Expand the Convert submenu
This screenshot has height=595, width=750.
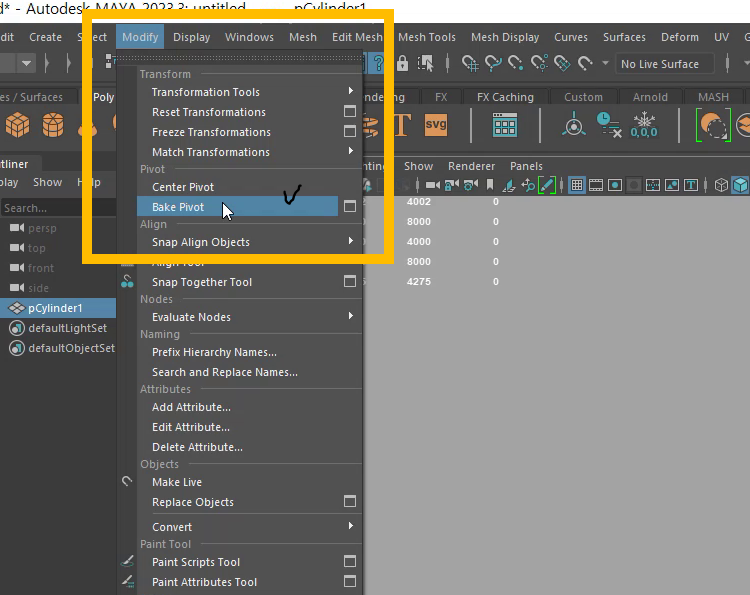click(351, 526)
